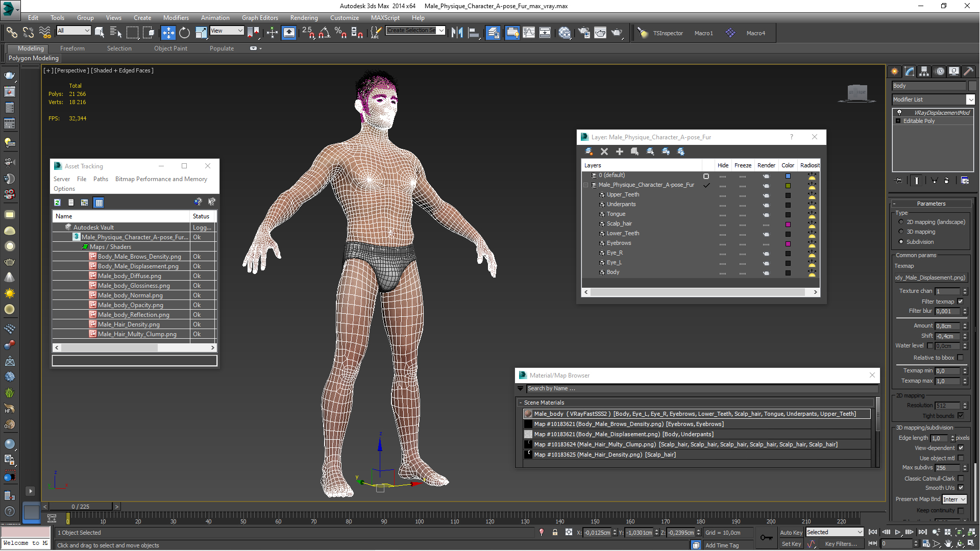Click the render teapot icon
Image resolution: width=980 pixels, height=551 pixels.
tap(617, 33)
